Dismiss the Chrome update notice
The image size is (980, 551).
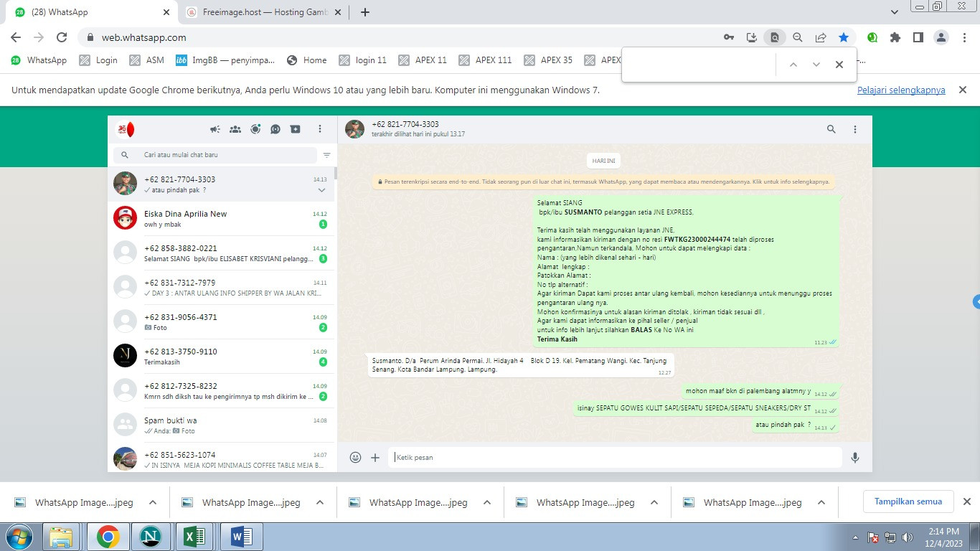coord(963,90)
